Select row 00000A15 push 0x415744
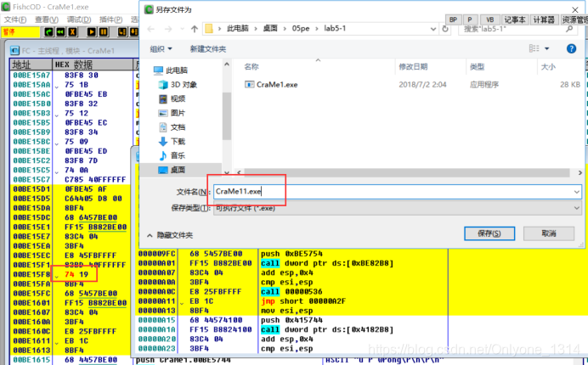The width and height of the screenshot is (588, 365). pos(292,320)
